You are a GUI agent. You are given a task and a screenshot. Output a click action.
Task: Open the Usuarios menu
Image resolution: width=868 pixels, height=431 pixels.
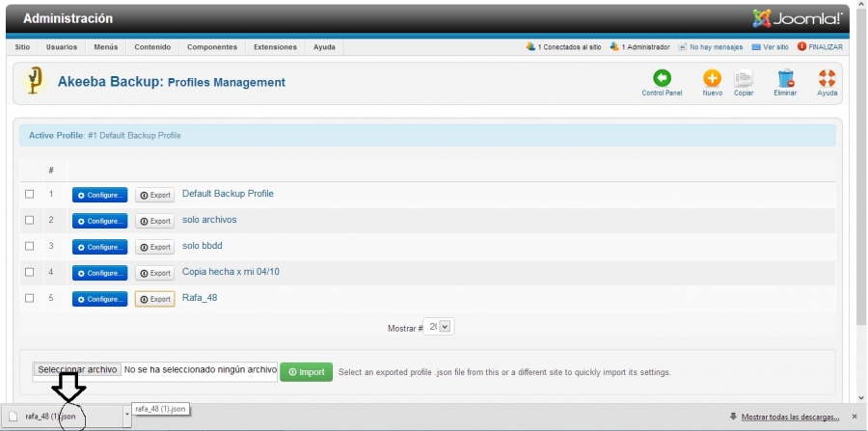tap(62, 47)
